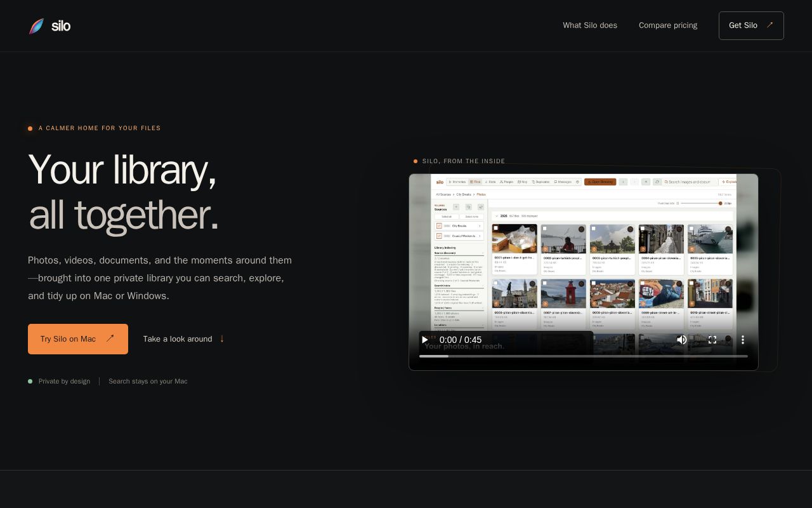This screenshot has width=812, height=508.
Task: Click Try Silo on Mac
Action: pos(78,339)
